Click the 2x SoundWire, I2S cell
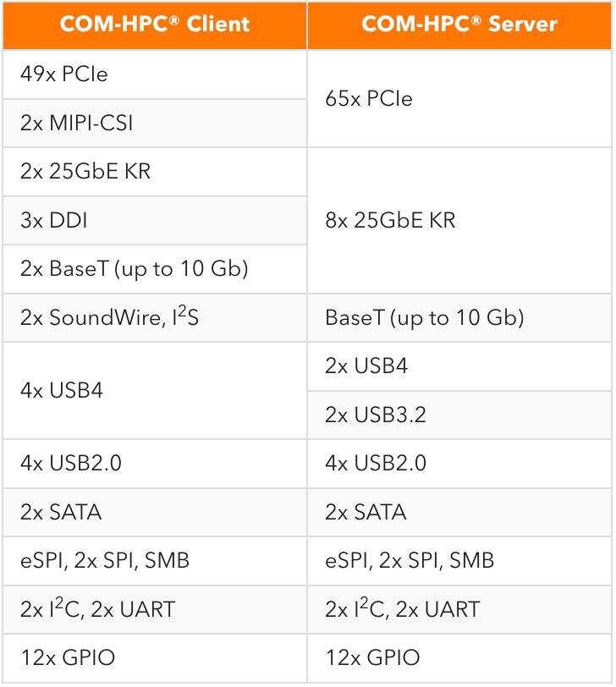Viewport: 616px width, 687px height. pyautogui.click(x=155, y=317)
